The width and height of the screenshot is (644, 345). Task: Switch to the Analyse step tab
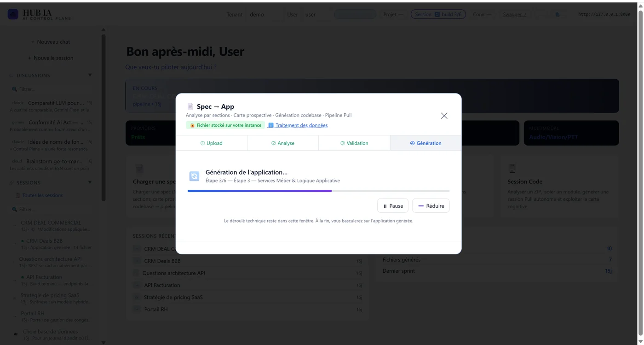tap(283, 143)
